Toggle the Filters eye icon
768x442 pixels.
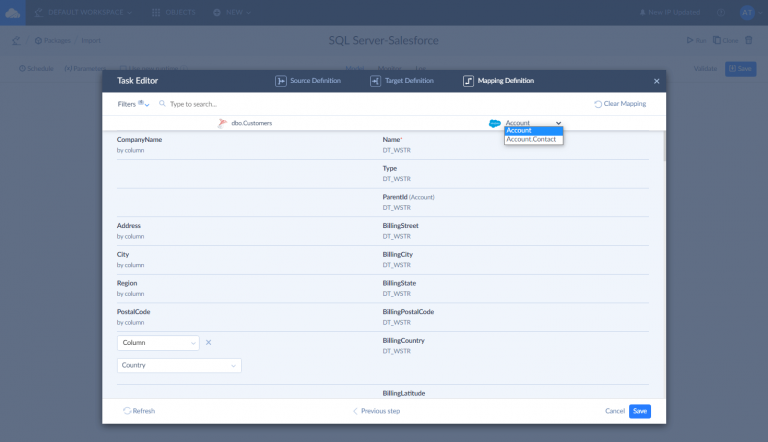tap(141, 103)
